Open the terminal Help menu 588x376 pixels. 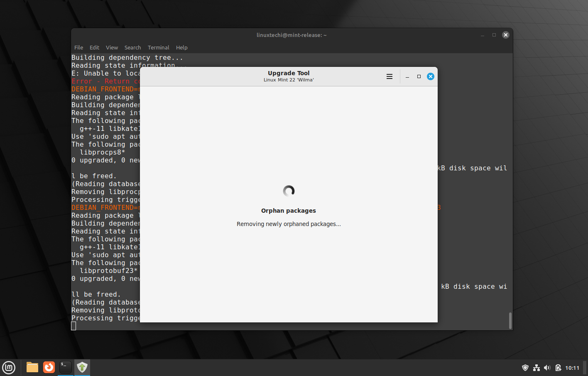181,47
